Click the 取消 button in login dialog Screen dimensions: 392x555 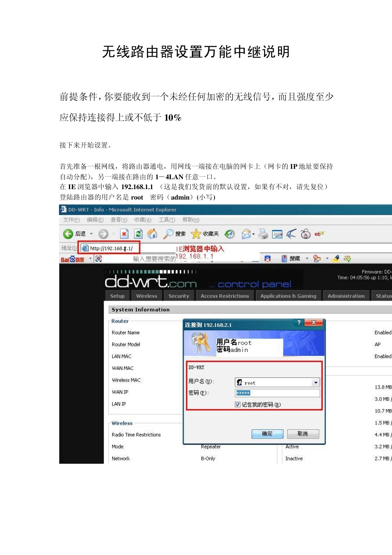pos(303,434)
